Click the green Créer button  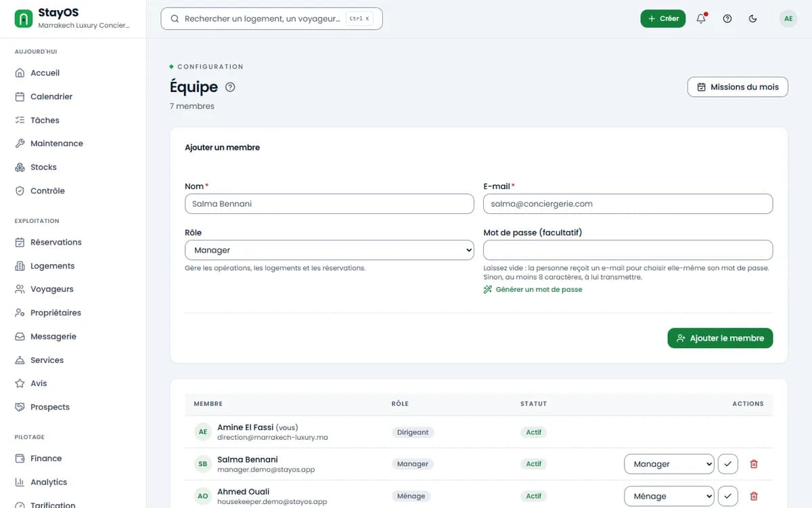(663, 19)
